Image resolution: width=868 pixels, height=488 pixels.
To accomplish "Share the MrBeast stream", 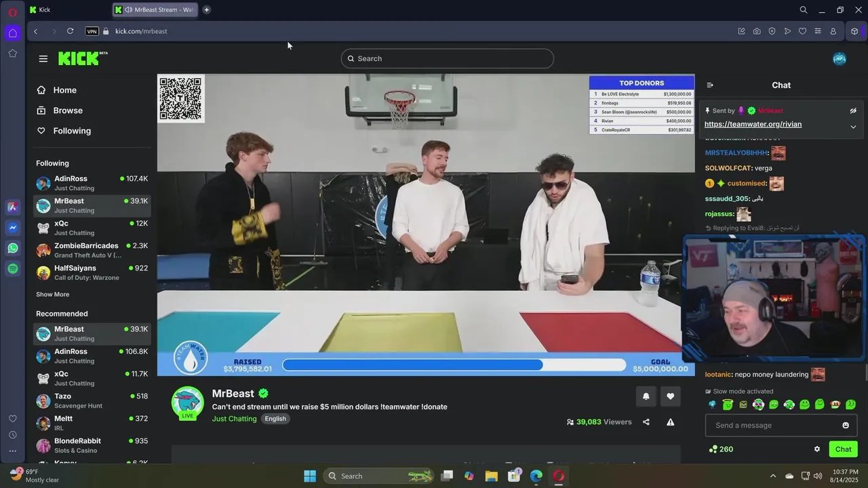I will coord(646,422).
